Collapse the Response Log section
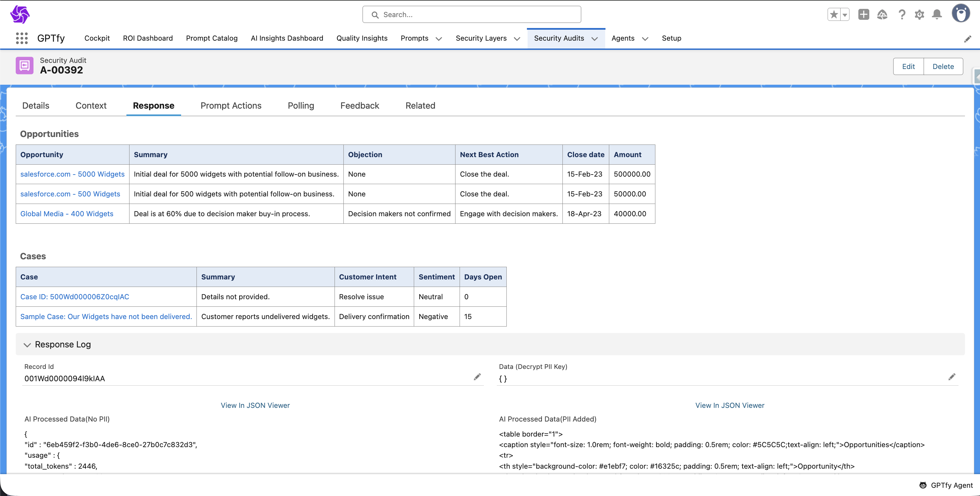The height and width of the screenshot is (496, 980). coord(27,345)
